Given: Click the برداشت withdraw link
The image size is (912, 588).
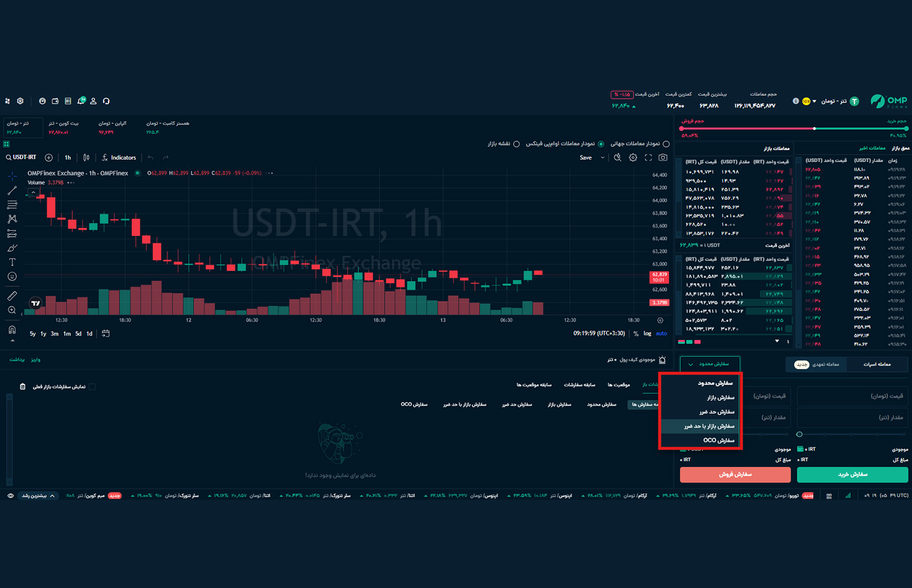Looking at the screenshot, I should pos(18,360).
